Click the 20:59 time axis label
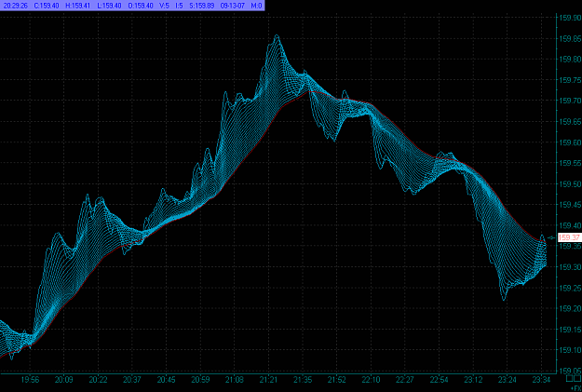The height and width of the screenshot is (392, 582). pos(200,380)
